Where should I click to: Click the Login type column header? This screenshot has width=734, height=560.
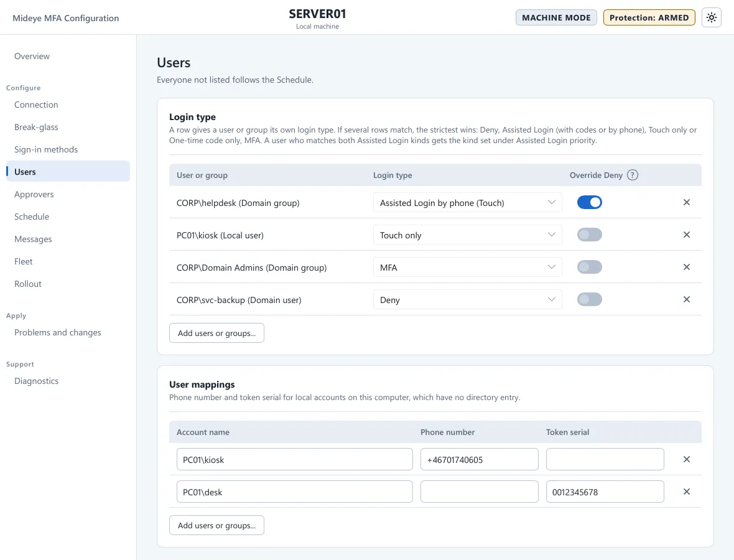(x=393, y=175)
